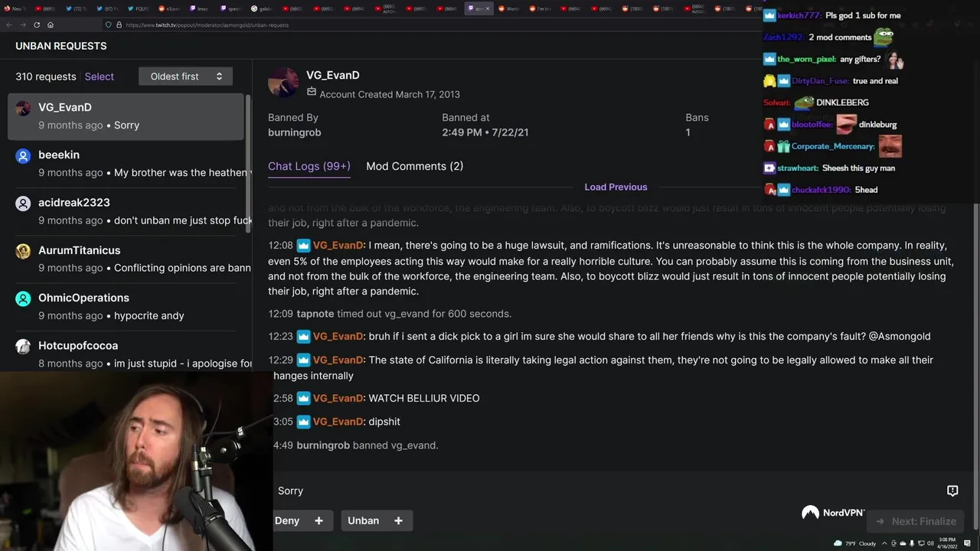
Task: Click the browser address bar URL
Action: click(207, 25)
